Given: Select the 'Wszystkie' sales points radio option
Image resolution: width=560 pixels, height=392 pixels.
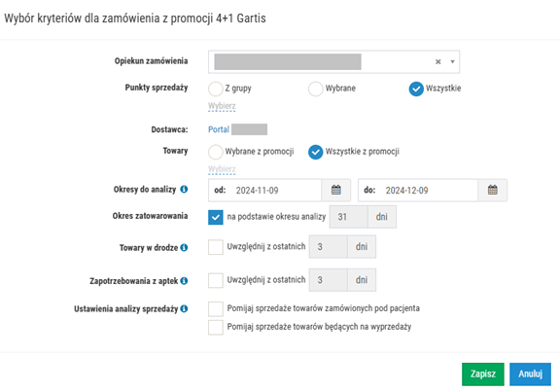Looking at the screenshot, I should coord(416,89).
